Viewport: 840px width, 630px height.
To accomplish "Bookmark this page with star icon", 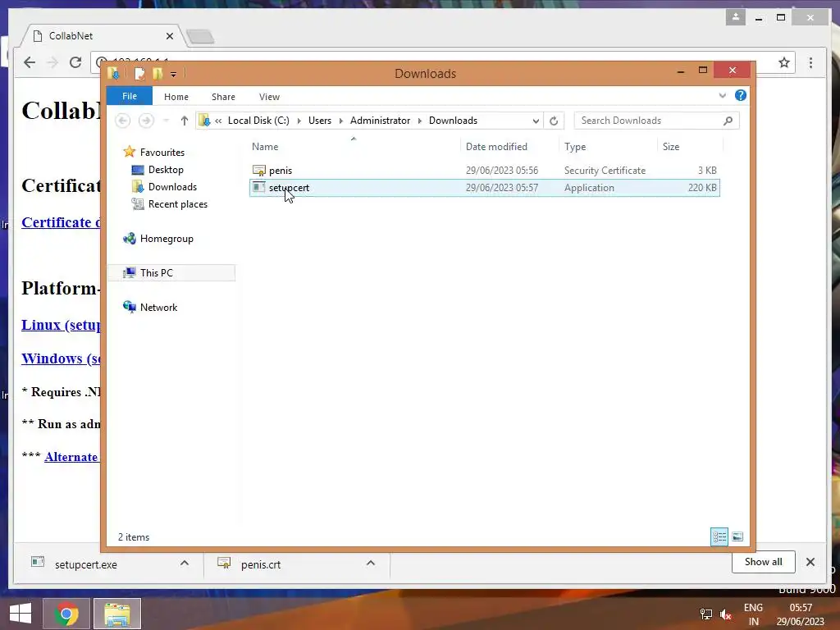I will [784, 62].
